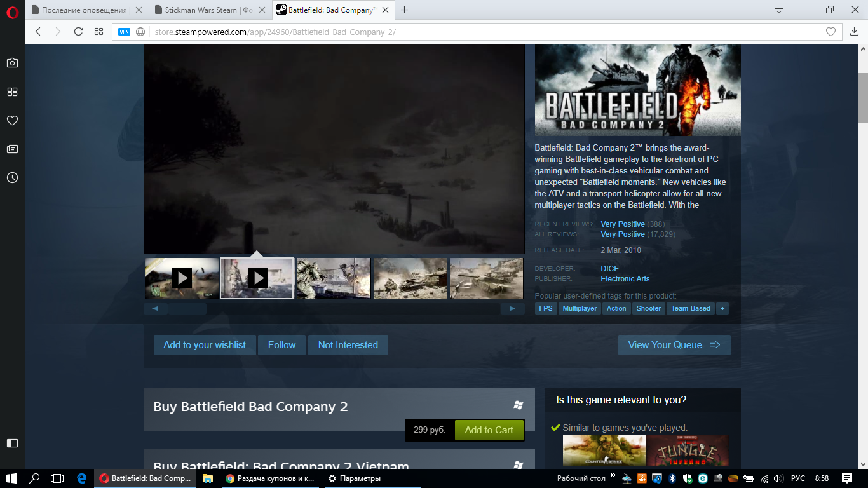The height and width of the screenshot is (488, 868).
Task: Add Battlefield Bad Company 2 to cart
Action: (x=489, y=430)
